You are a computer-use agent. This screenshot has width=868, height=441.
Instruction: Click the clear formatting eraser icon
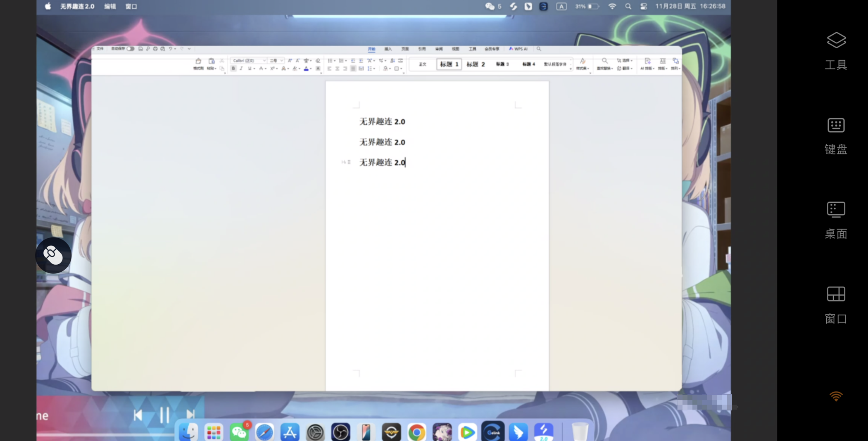tap(318, 61)
